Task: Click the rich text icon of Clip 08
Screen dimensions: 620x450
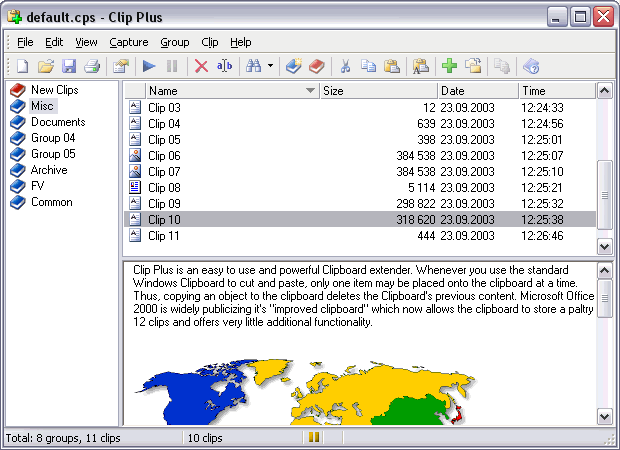Action: click(135, 187)
